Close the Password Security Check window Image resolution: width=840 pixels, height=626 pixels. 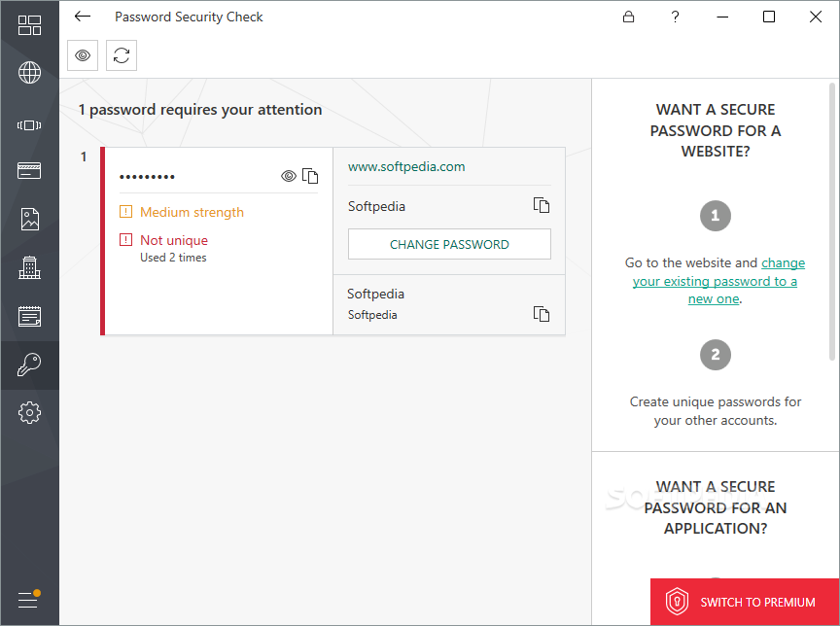pos(816,17)
